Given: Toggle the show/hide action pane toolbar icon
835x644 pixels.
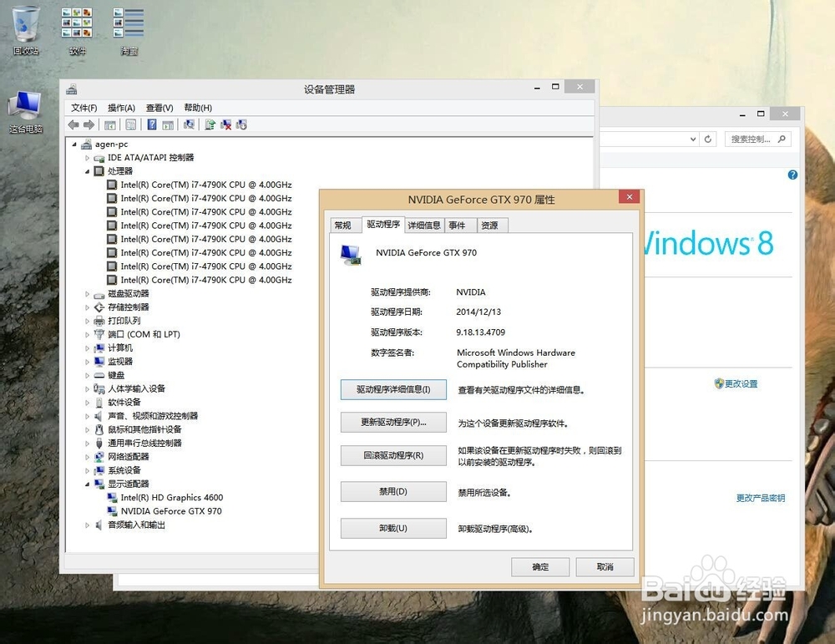Looking at the screenshot, I should pyautogui.click(x=168, y=124).
